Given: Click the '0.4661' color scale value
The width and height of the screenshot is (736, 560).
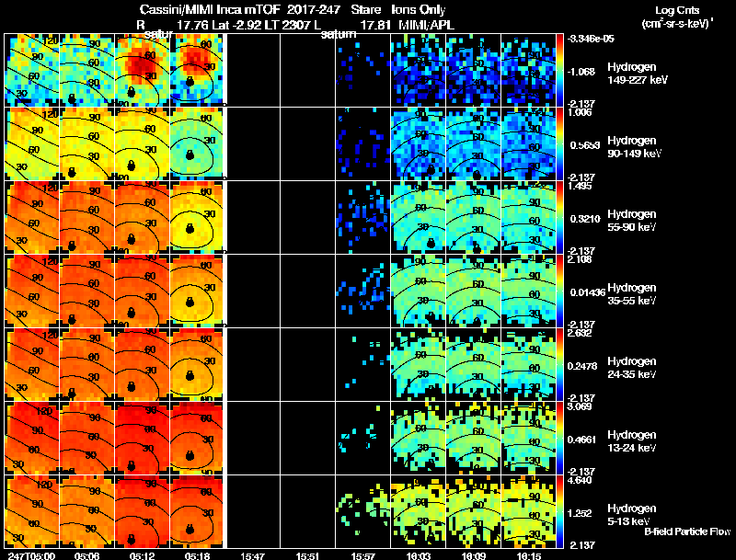Looking at the screenshot, I should (582, 440).
